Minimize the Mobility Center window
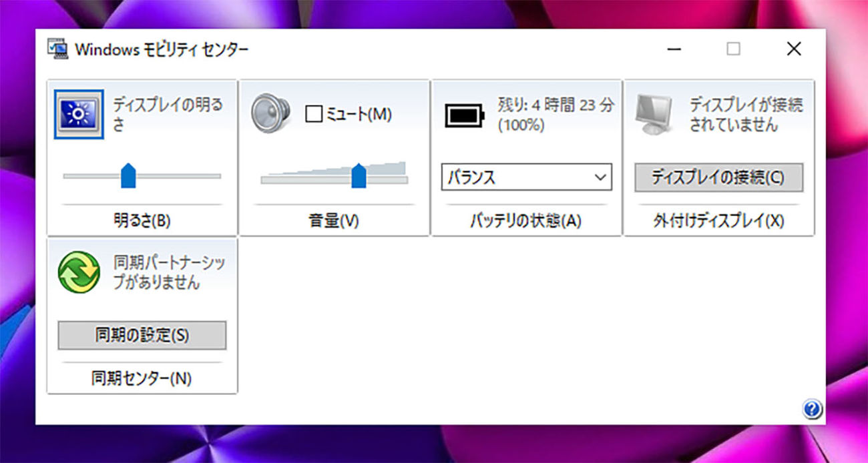 (674, 49)
